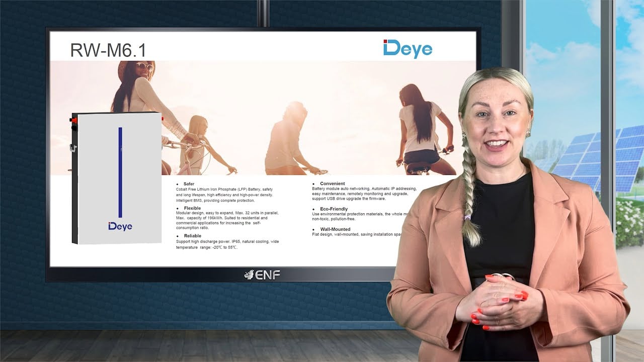Select the line starting "Support high discharge power. IP65"
The height and width of the screenshot is (362, 644).
(x=227, y=242)
